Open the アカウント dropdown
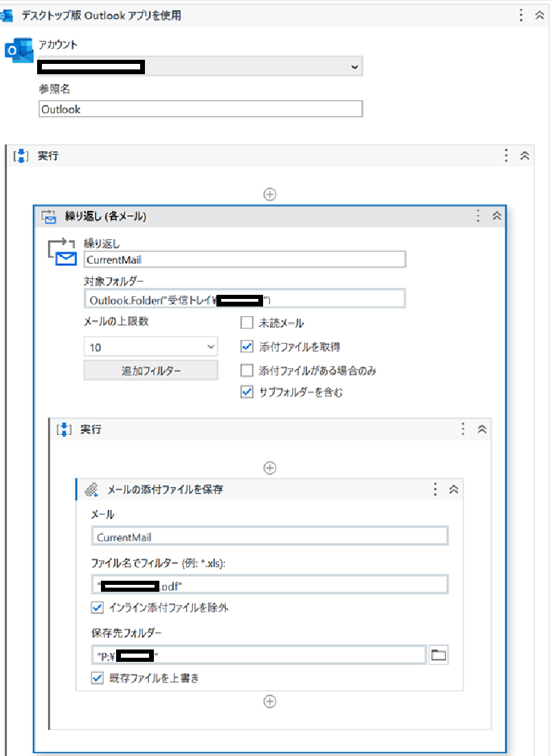 [354, 67]
